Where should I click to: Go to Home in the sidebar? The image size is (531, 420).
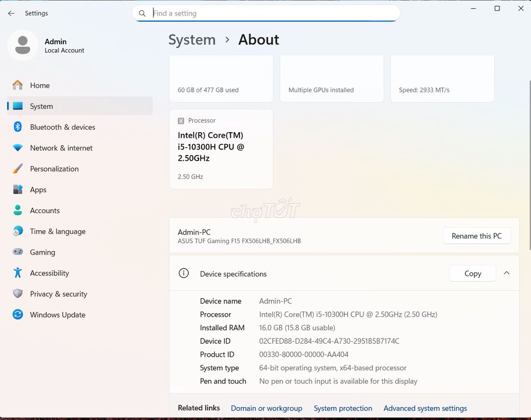point(40,85)
